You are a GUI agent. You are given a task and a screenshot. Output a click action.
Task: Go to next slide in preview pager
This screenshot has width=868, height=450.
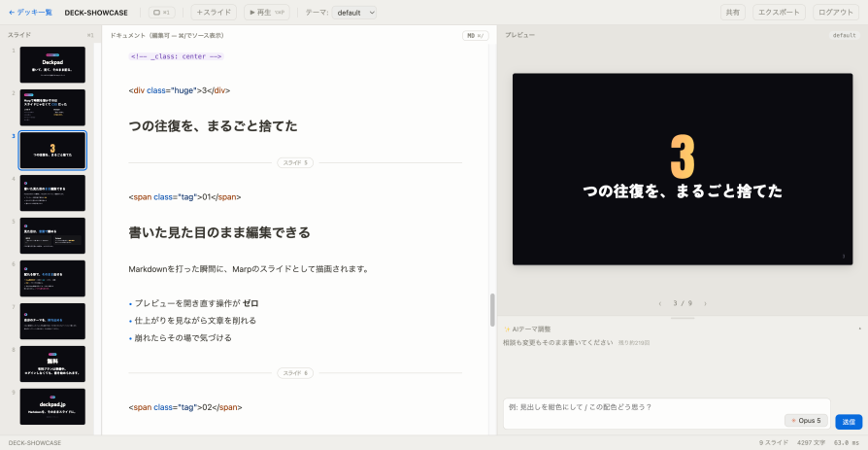tap(705, 303)
